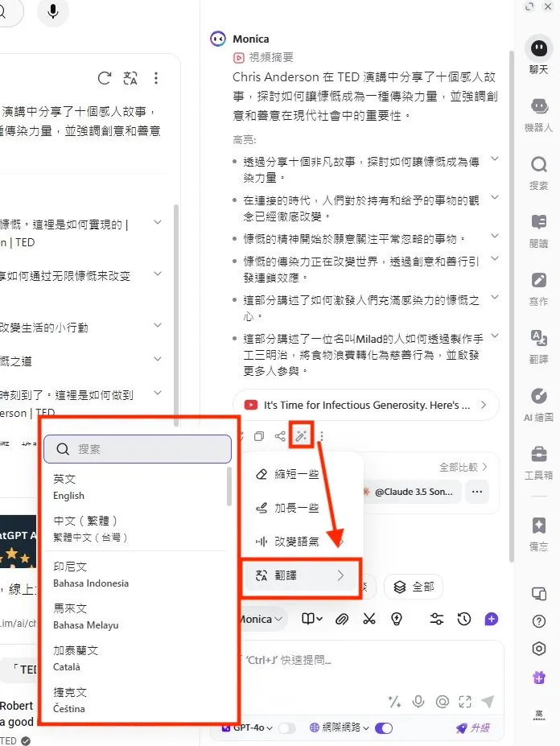This screenshot has width=560, height=746.
Task: Click the 全部 button with layers icon
Action: coord(414,587)
